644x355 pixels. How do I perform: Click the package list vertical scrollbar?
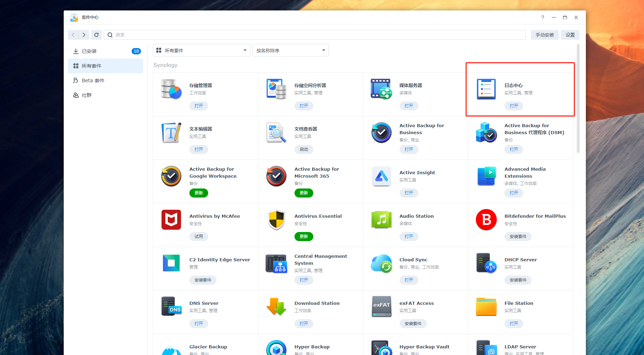(x=578, y=99)
